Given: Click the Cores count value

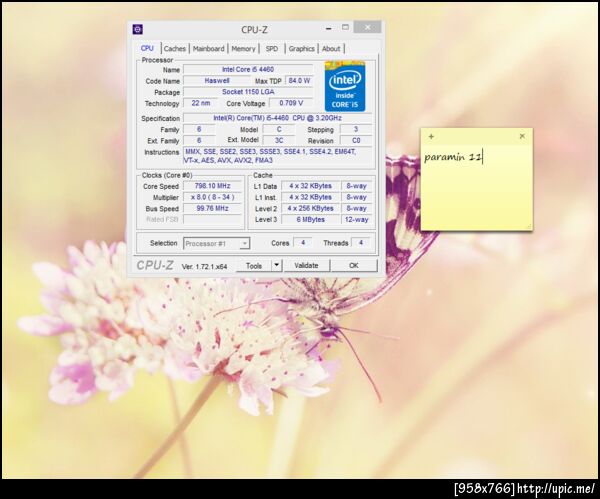Looking at the screenshot, I should [303, 243].
